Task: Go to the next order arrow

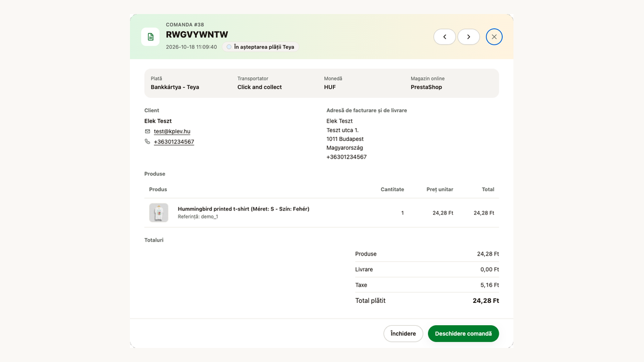Action: click(x=468, y=37)
